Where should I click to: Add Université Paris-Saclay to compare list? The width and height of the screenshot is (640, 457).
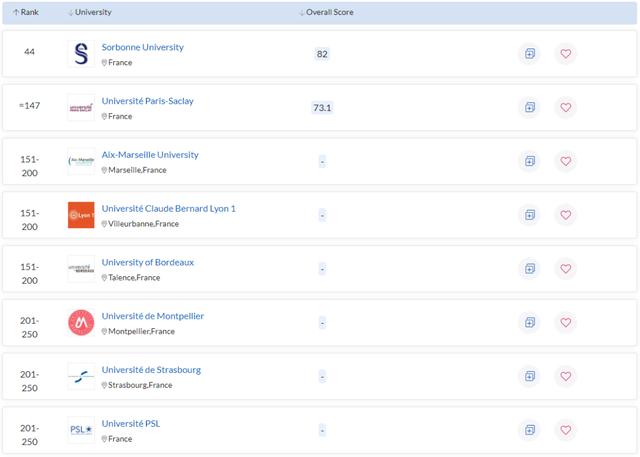click(529, 107)
